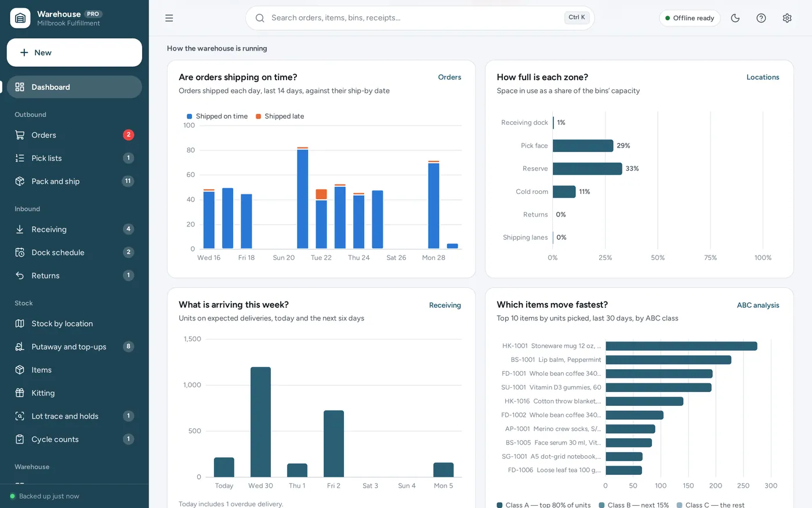The height and width of the screenshot is (508, 812).
Task: Click the New button
Action: (x=74, y=53)
